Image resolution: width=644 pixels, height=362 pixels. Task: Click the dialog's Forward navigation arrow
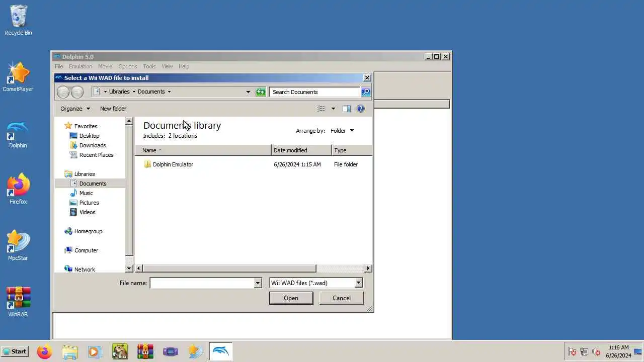[x=77, y=92]
